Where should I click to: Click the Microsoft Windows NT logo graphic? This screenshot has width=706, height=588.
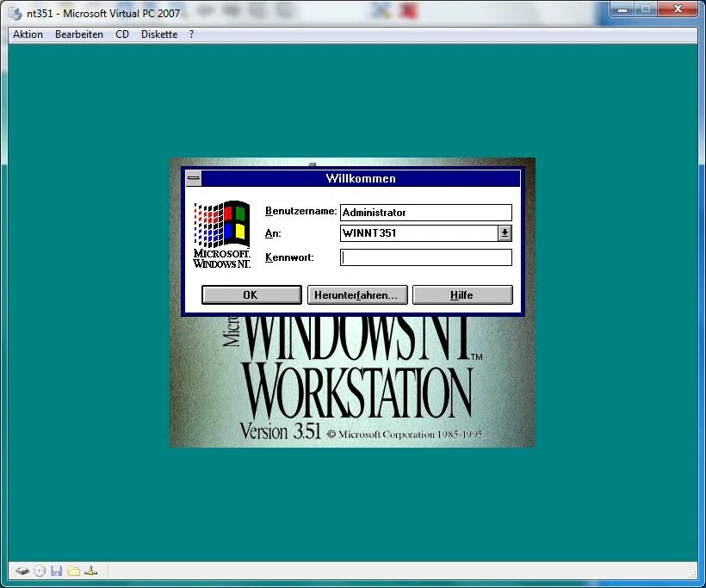(x=221, y=232)
